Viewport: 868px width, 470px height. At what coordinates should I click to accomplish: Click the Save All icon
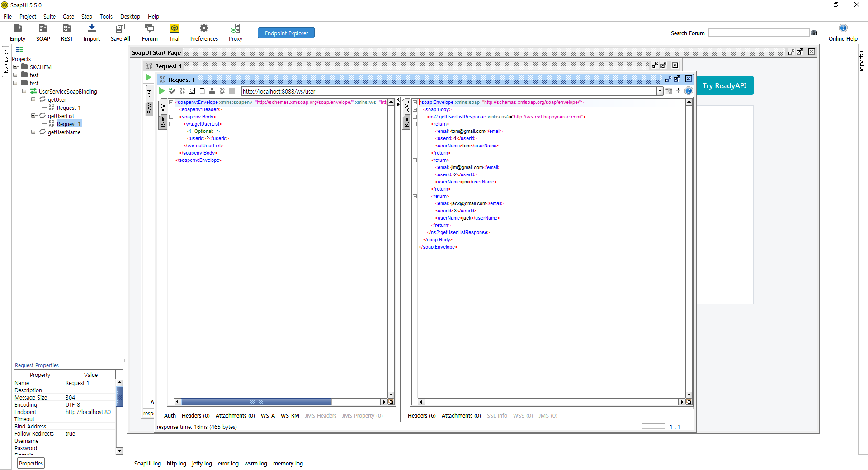coord(120,33)
